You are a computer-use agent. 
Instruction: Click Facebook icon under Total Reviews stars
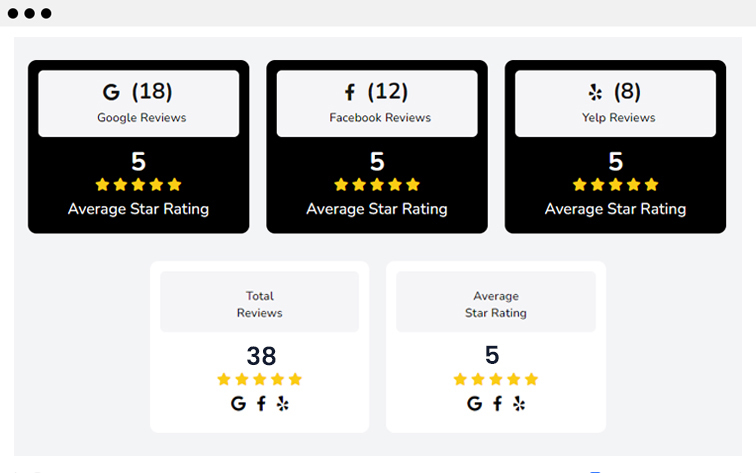pos(261,403)
